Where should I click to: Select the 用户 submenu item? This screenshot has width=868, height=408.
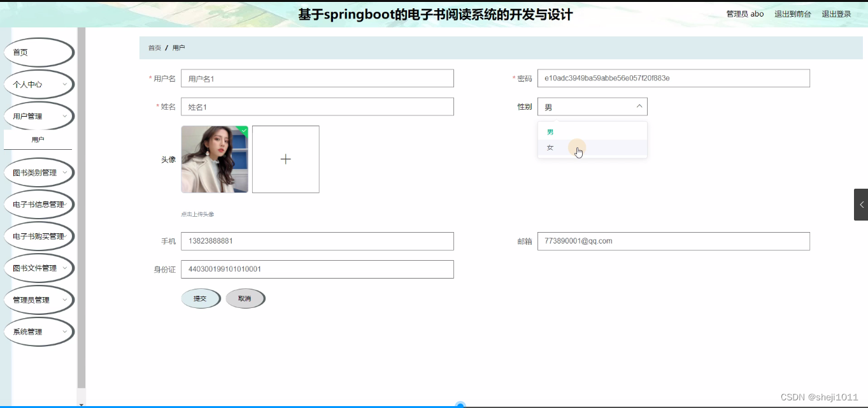[x=39, y=138]
